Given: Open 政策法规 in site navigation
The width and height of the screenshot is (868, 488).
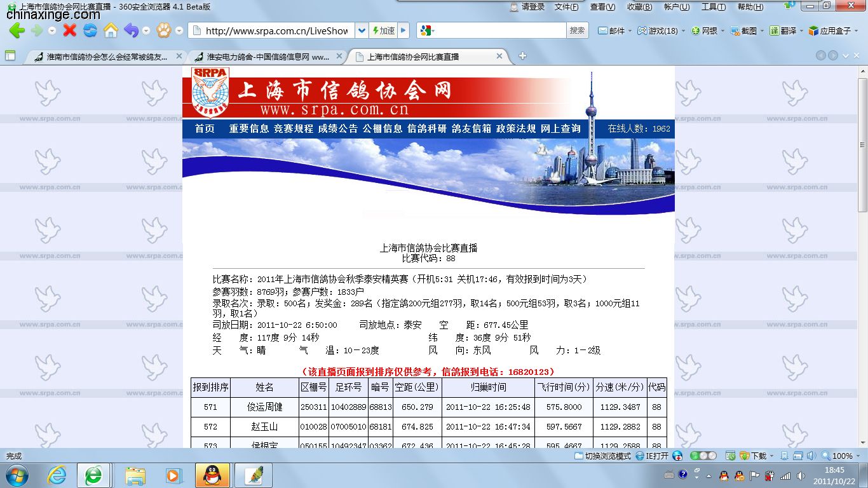Looking at the screenshot, I should tap(516, 128).
